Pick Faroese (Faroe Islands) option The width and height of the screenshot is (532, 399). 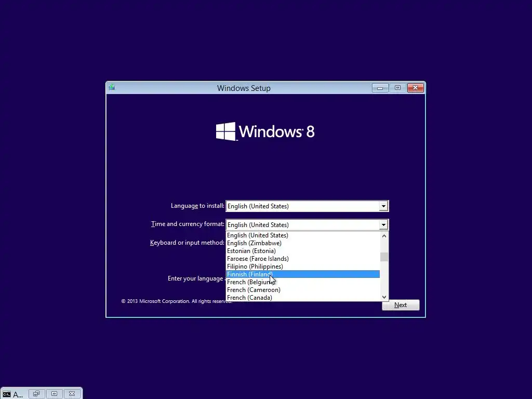point(303,259)
